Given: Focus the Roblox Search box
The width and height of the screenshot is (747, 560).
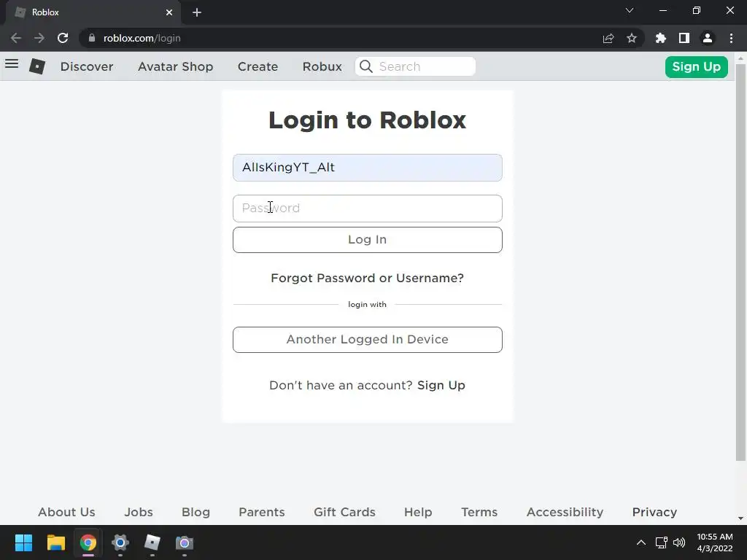Looking at the screenshot, I should tap(415, 66).
